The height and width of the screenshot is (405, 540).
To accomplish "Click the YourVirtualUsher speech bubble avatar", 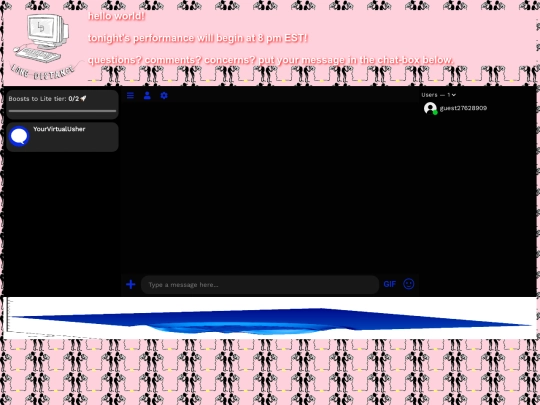I will pyautogui.click(x=19, y=136).
